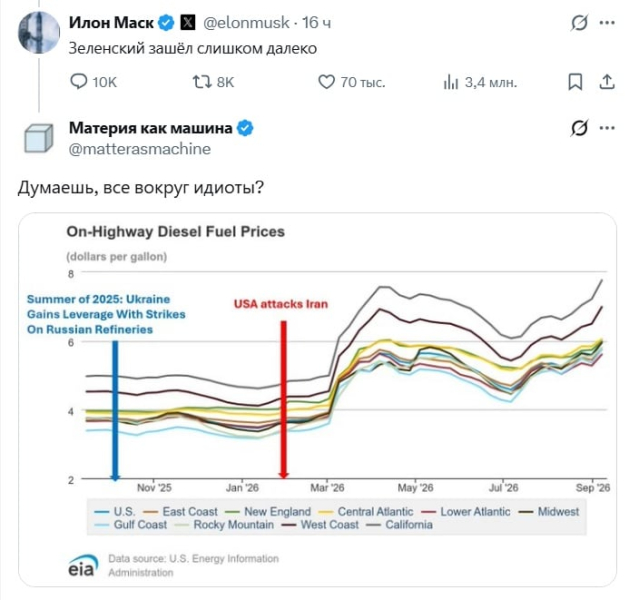Screen dimensions: 629x600
Task: Like the tweet with 70 тыс. likes
Action: click(x=351, y=82)
